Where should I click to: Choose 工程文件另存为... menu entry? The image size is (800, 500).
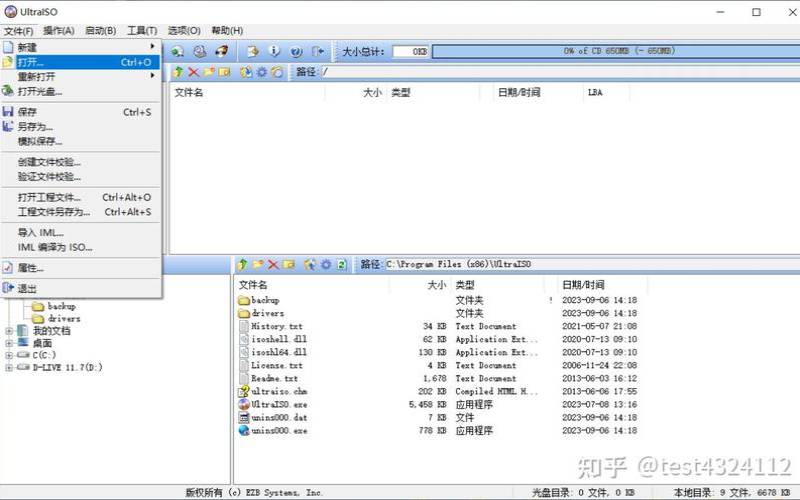point(81,212)
